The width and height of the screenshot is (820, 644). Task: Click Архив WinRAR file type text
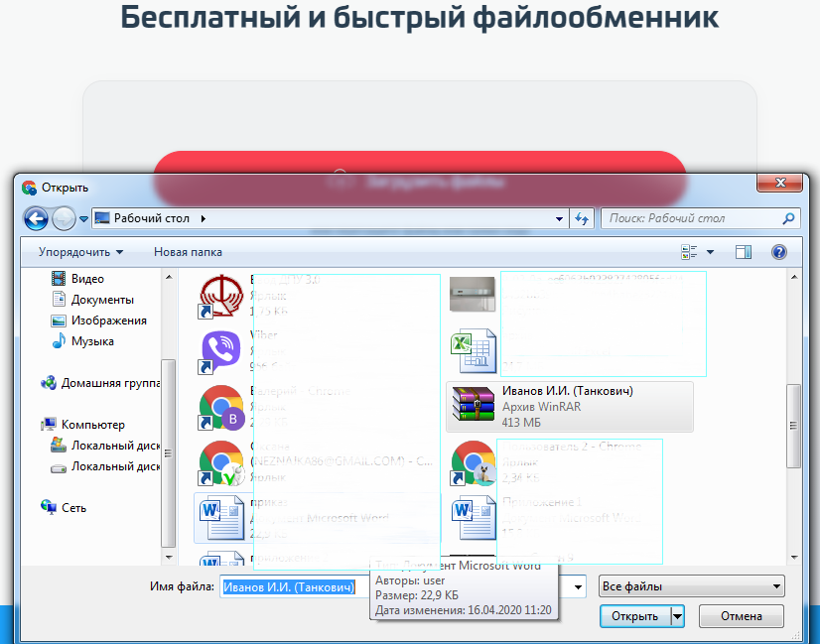coord(541,407)
